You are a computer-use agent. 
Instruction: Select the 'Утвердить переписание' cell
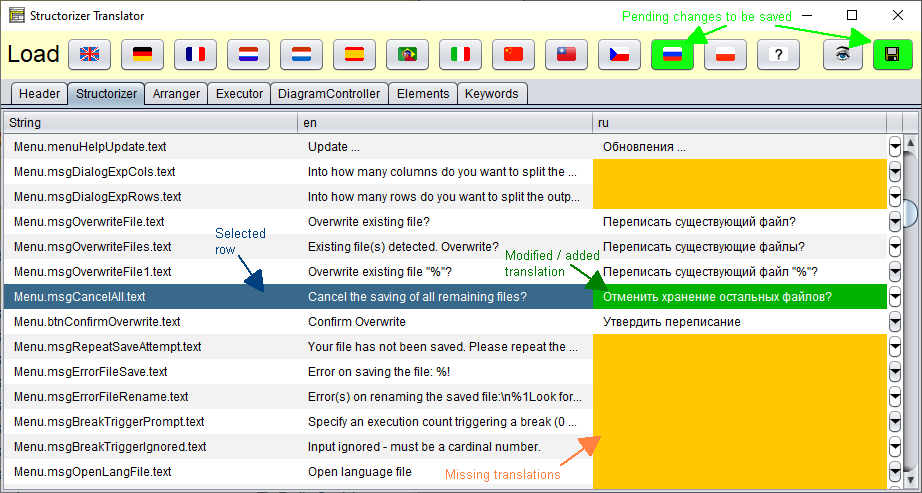coord(740,322)
